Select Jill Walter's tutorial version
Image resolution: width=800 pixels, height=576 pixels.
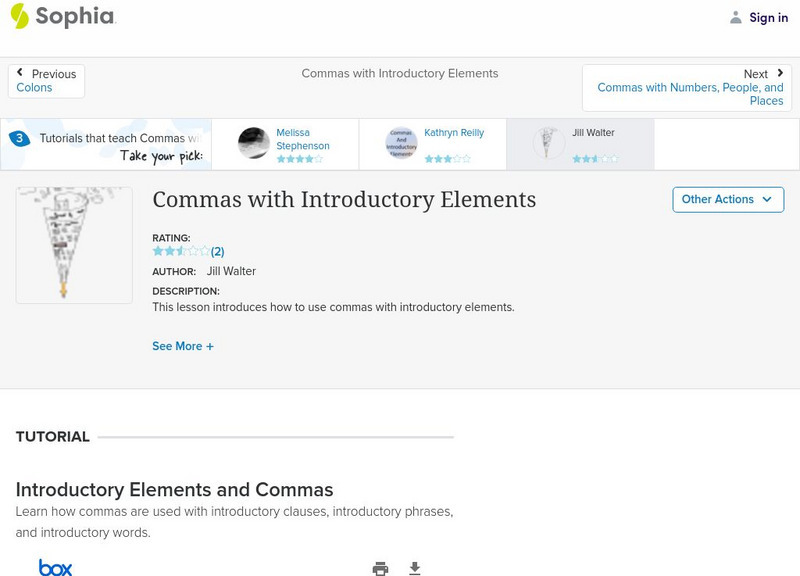pyautogui.click(x=580, y=144)
